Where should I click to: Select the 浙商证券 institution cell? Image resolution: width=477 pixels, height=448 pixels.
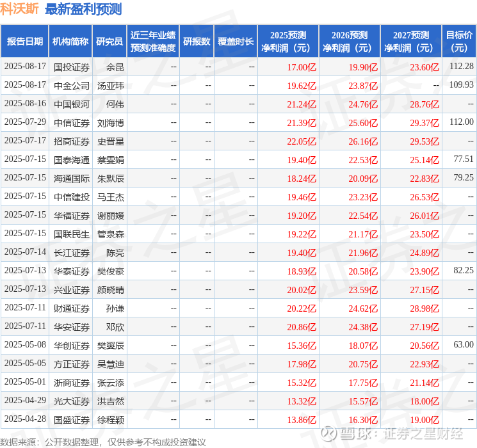72,382
